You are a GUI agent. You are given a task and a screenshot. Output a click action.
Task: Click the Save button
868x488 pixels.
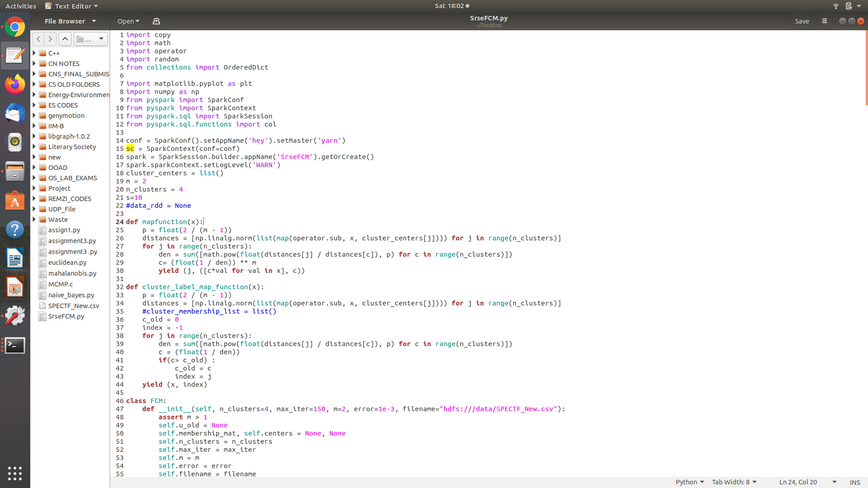tap(802, 21)
